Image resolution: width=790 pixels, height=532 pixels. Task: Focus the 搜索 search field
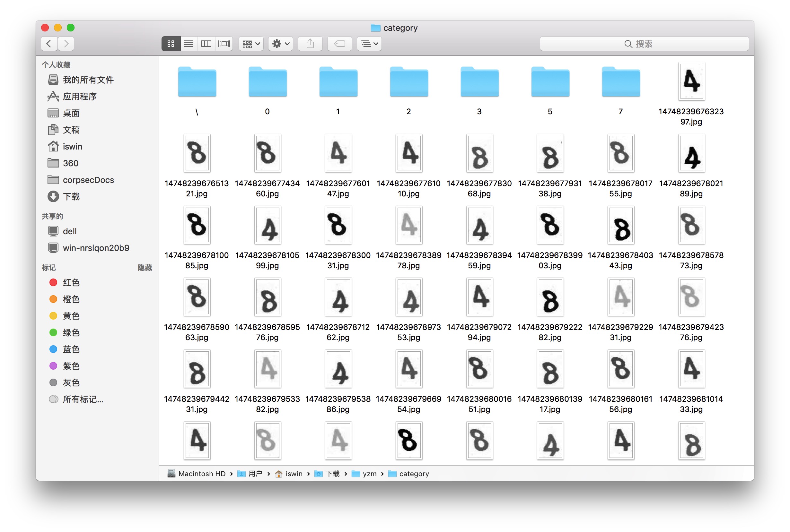tap(644, 44)
